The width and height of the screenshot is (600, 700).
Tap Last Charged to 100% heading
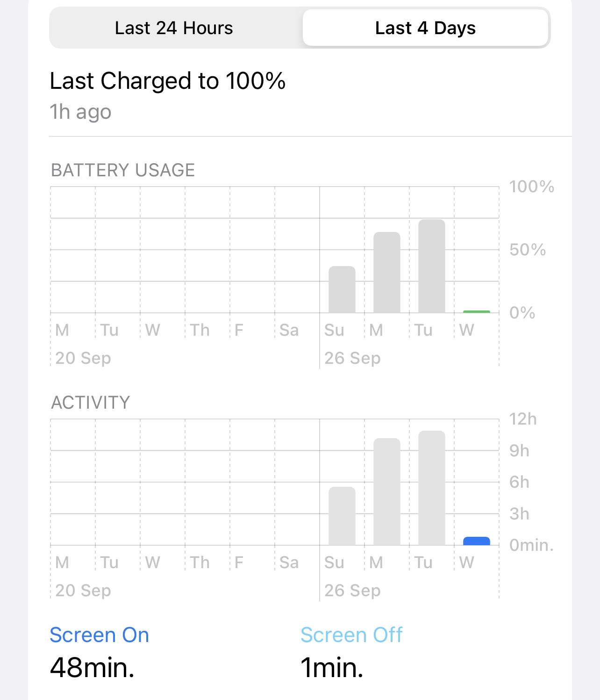point(168,81)
